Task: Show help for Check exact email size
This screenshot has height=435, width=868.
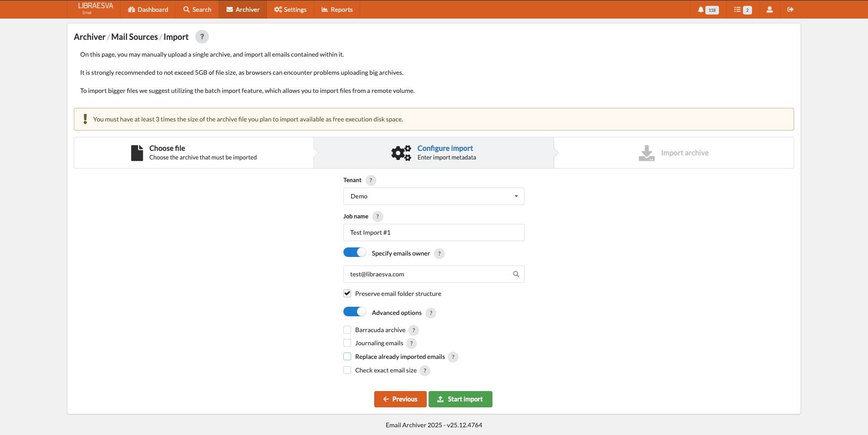Action: pyautogui.click(x=425, y=371)
